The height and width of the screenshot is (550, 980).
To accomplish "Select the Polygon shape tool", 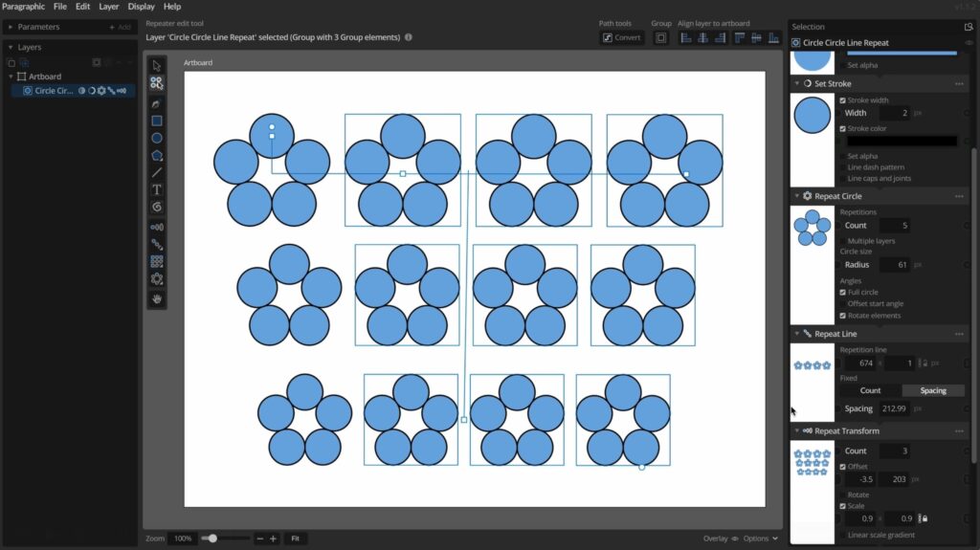I will click(157, 155).
